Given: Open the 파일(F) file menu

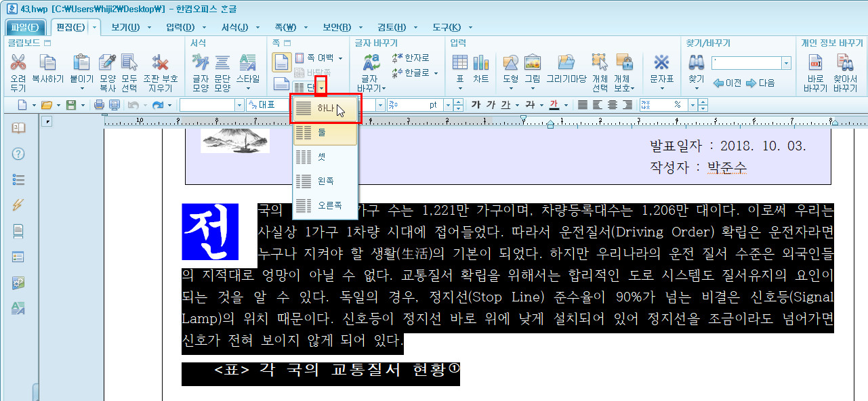Looking at the screenshot, I should [x=25, y=28].
